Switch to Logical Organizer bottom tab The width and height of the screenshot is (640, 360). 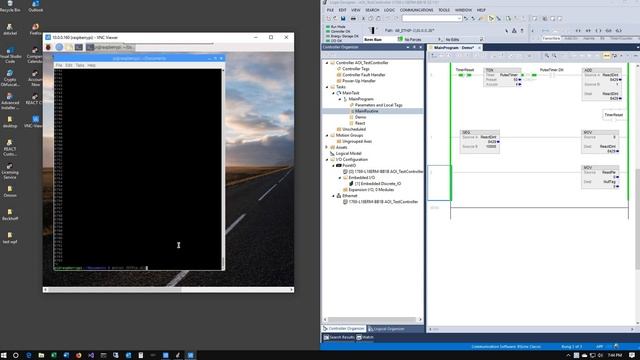click(x=387, y=329)
